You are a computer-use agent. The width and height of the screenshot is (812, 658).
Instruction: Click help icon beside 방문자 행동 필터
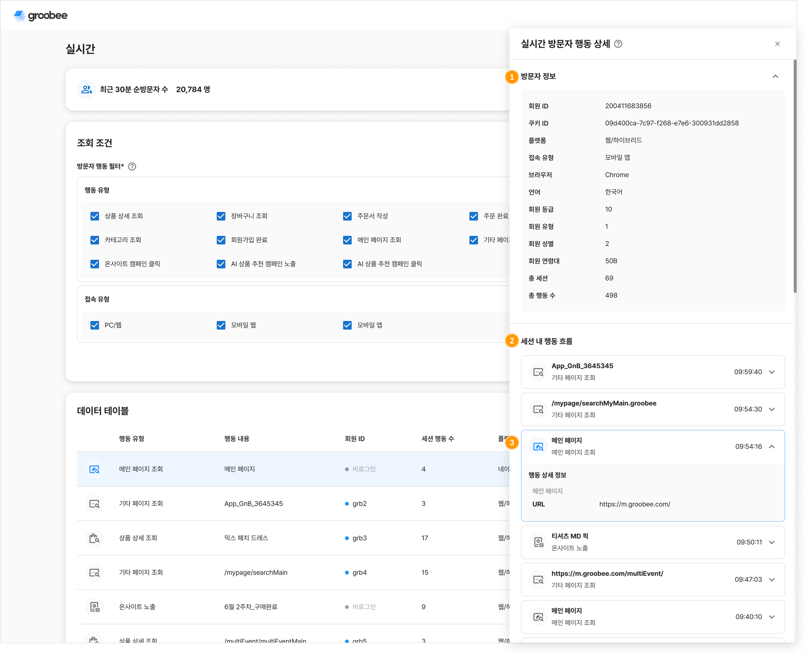[132, 166]
